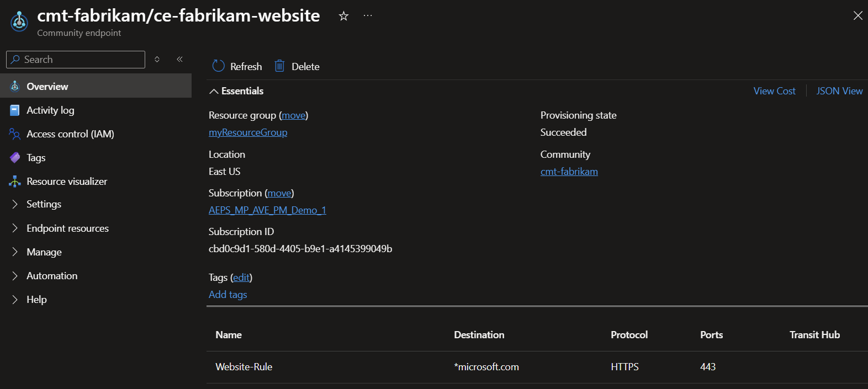The height and width of the screenshot is (389, 868).
Task: Click the Protocol column header
Action: pos(629,335)
